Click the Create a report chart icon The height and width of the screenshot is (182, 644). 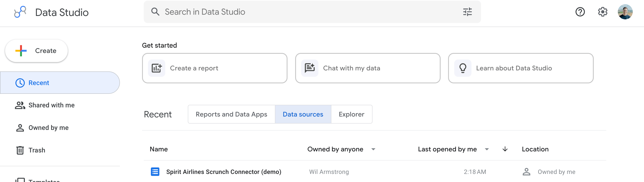point(157,68)
